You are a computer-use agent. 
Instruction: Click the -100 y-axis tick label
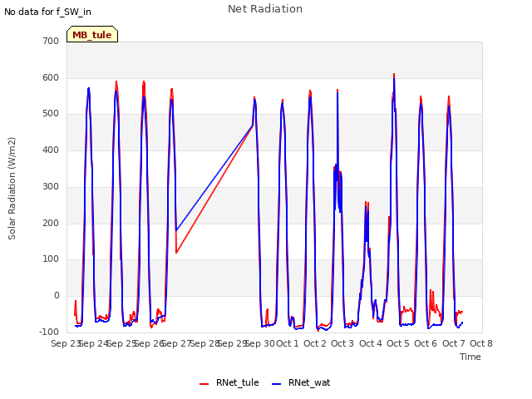(x=49, y=332)
